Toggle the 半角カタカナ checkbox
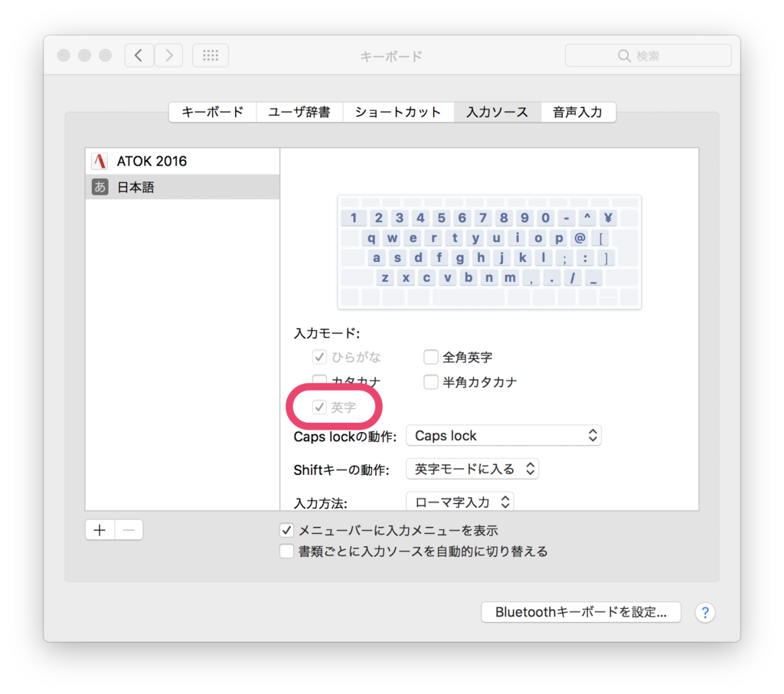The width and height of the screenshot is (784, 694). (x=430, y=381)
